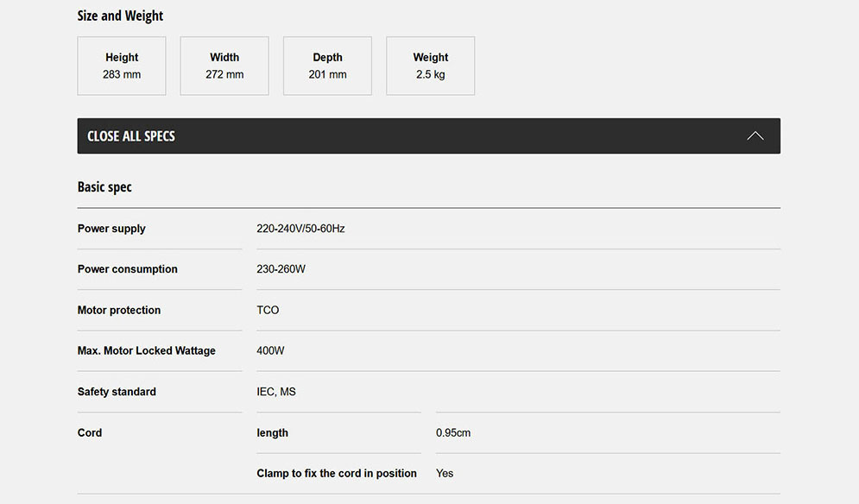Click the 400W locked wattage value
The image size is (859, 504).
[x=270, y=350]
